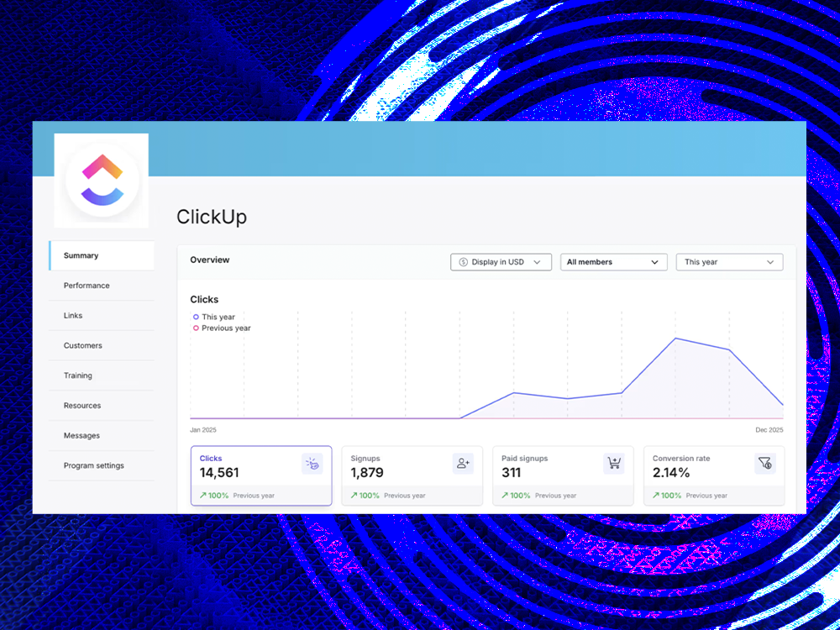Image resolution: width=840 pixels, height=630 pixels.
Task: Click the cursor icon on the Clicks card
Action: pyautogui.click(x=312, y=463)
